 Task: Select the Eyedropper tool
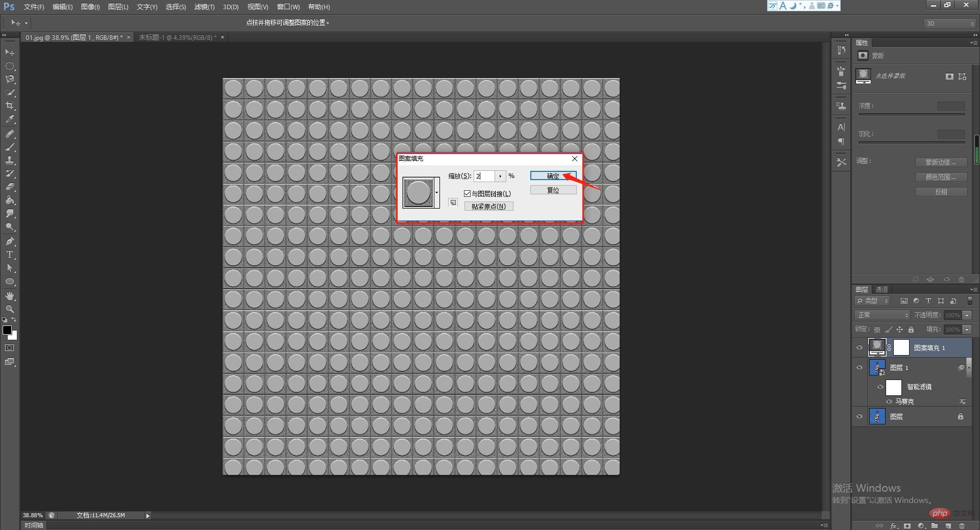click(x=10, y=119)
